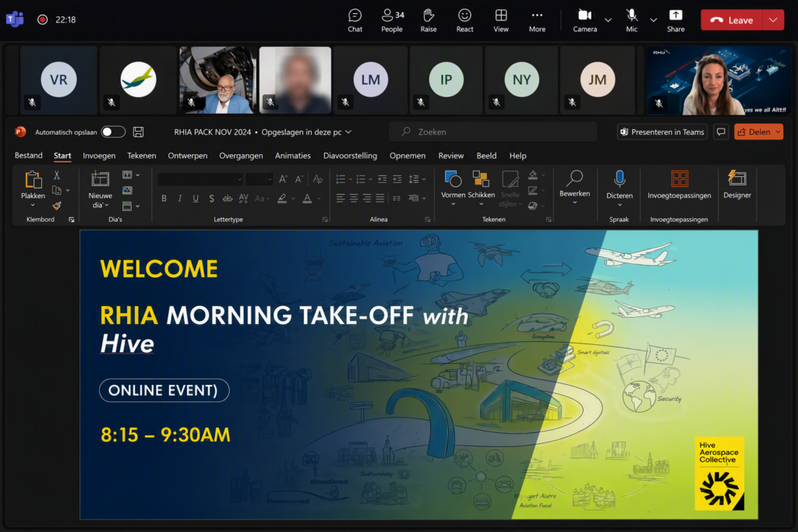Toggle the Camera on or off
Viewport: 798px width, 532px height.
click(x=584, y=20)
